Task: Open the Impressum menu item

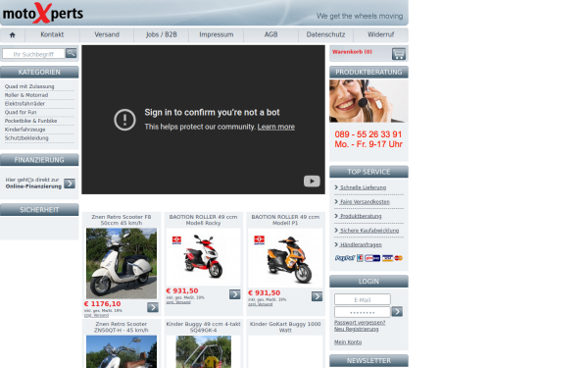Action: tap(217, 34)
